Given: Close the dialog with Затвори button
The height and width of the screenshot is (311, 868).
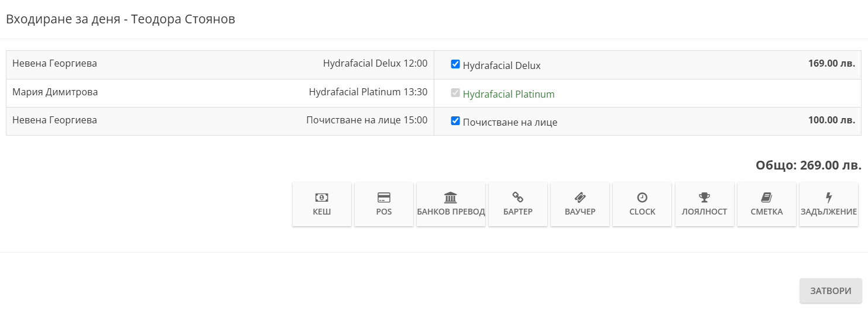Looking at the screenshot, I should [x=831, y=291].
